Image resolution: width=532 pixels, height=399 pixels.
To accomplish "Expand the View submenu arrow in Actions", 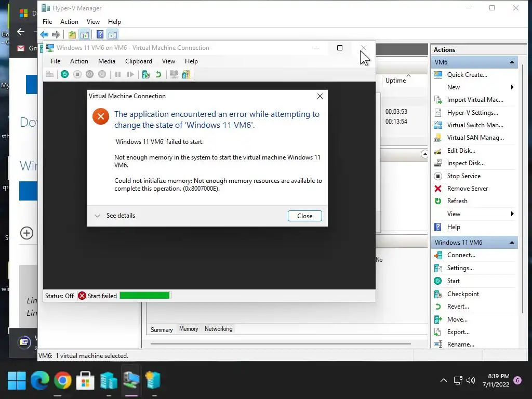I will click(512, 214).
